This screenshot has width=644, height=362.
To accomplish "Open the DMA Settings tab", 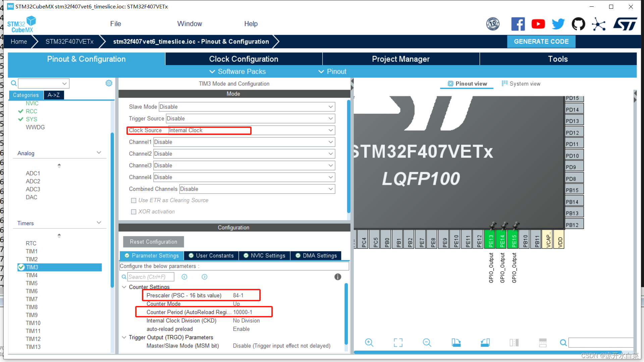I will coord(316,256).
